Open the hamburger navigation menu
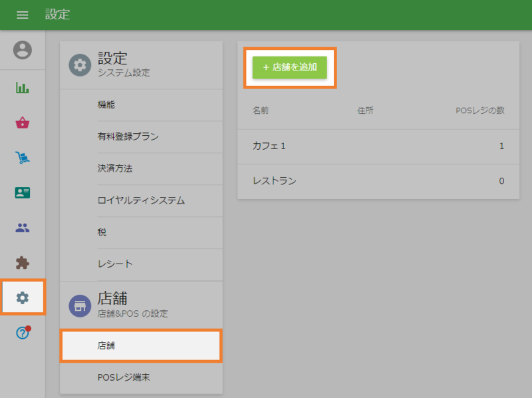The image size is (532, 398). pos(23,15)
